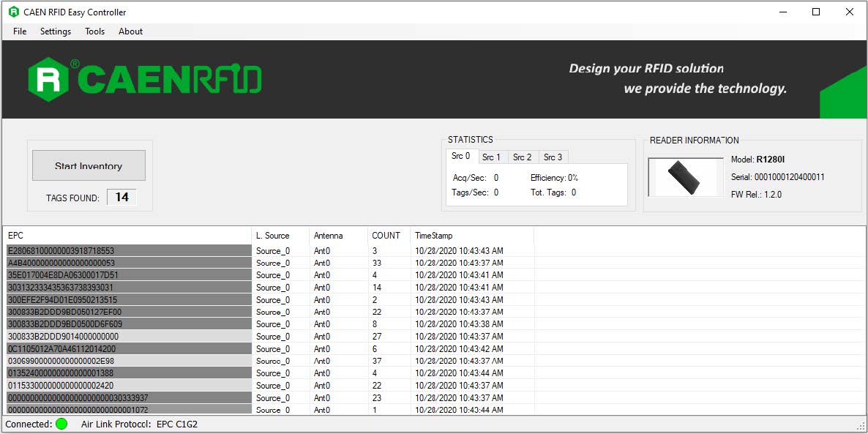Select the Src 0 statistics tab
The width and height of the screenshot is (868, 434).
click(x=461, y=157)
